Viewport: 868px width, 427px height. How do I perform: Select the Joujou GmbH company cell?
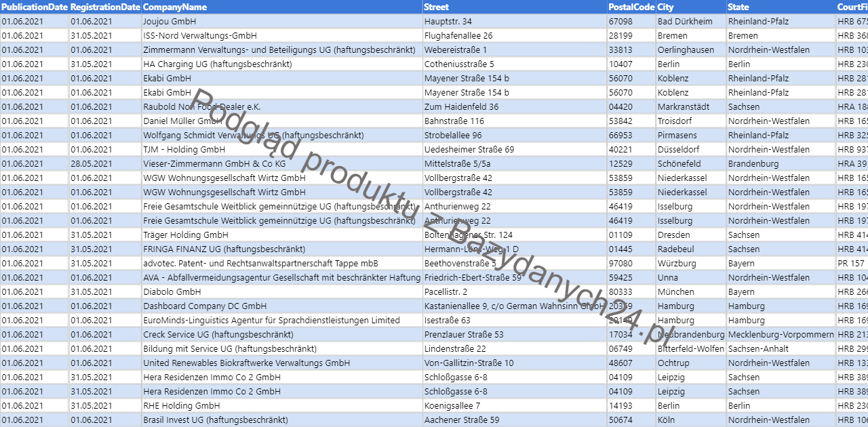[281, 22]
